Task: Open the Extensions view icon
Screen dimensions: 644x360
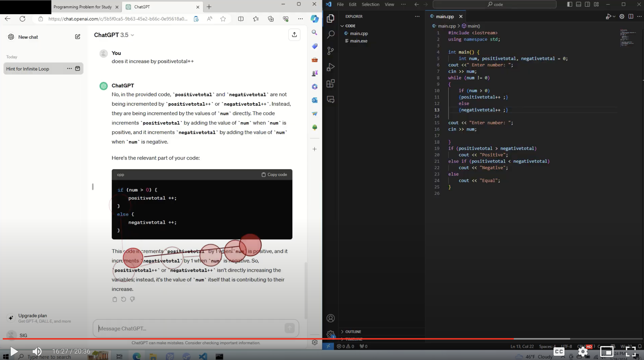Action: tap(330, 83)
